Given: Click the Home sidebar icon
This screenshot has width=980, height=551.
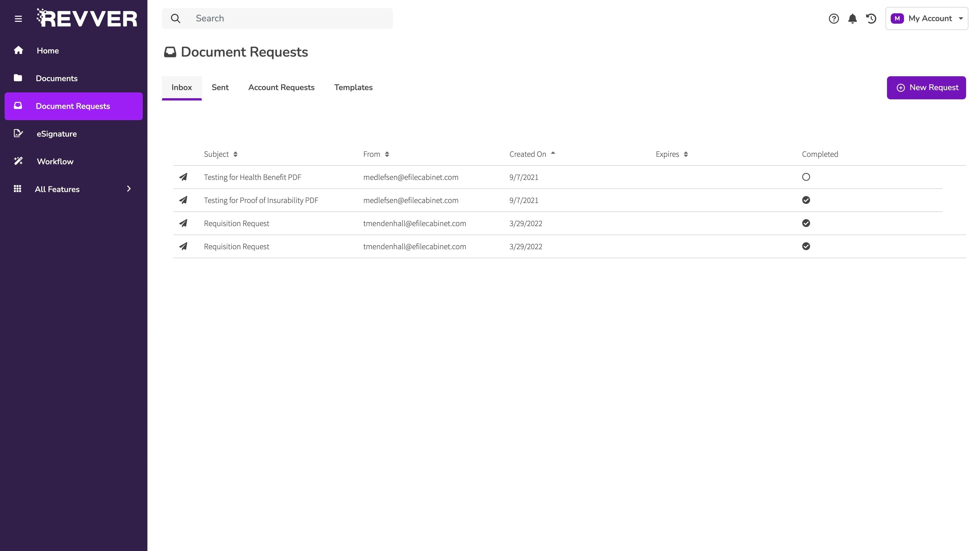Looking at the screenshot, I should 18,51.
